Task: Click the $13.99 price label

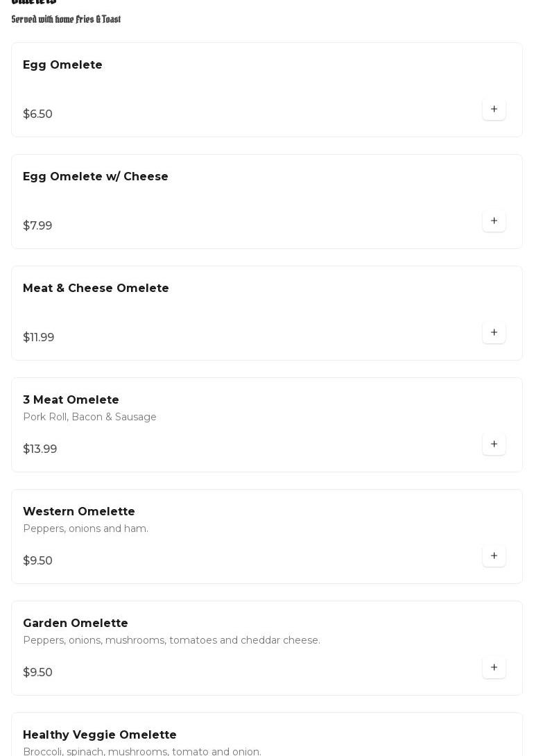Action: coord(40,449)
